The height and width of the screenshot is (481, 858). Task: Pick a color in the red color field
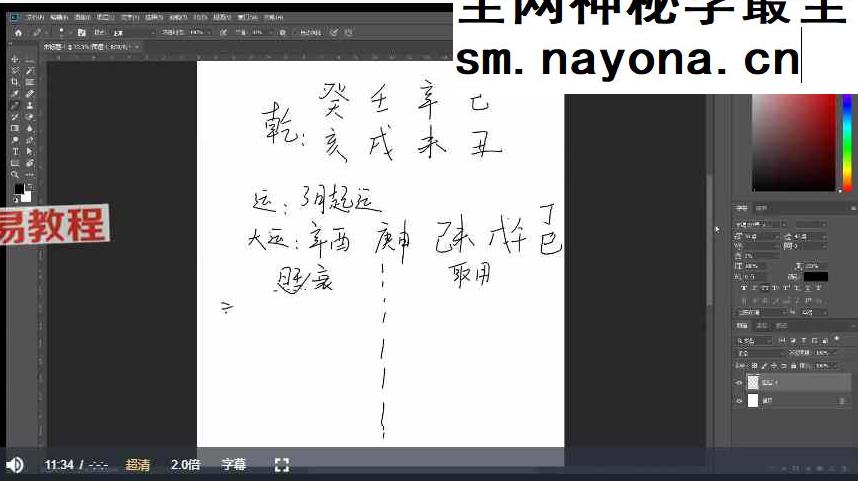[794, 142]
